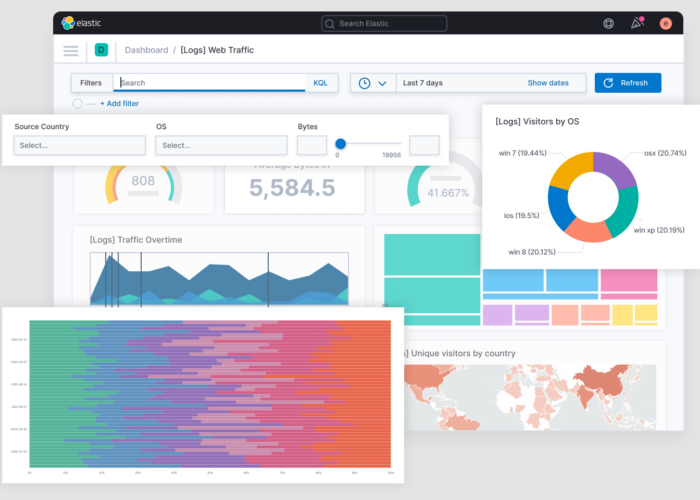Go to the Dashboard breadcrumb
This screenshot has width=700, height=500.
click(x=146, y=50)
